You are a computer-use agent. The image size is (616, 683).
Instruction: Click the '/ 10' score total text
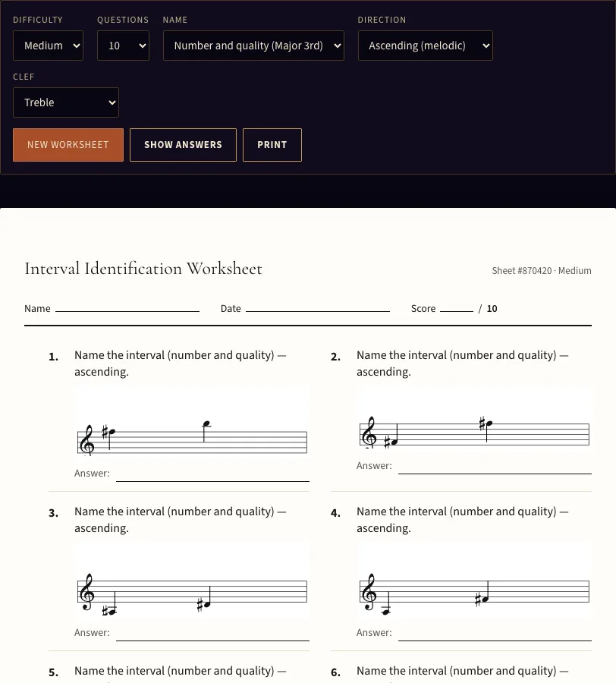pyautogui.click(x=488, y=309)
